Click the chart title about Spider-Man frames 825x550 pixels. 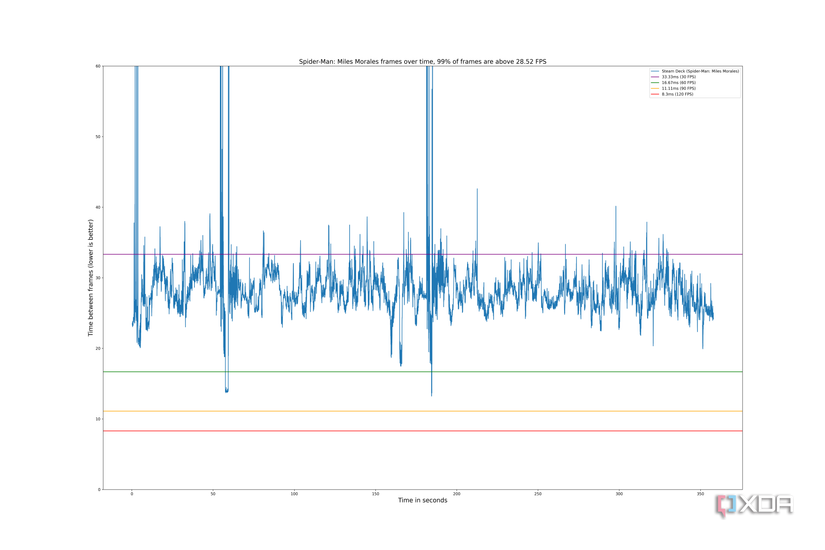(x=422, y=62)
